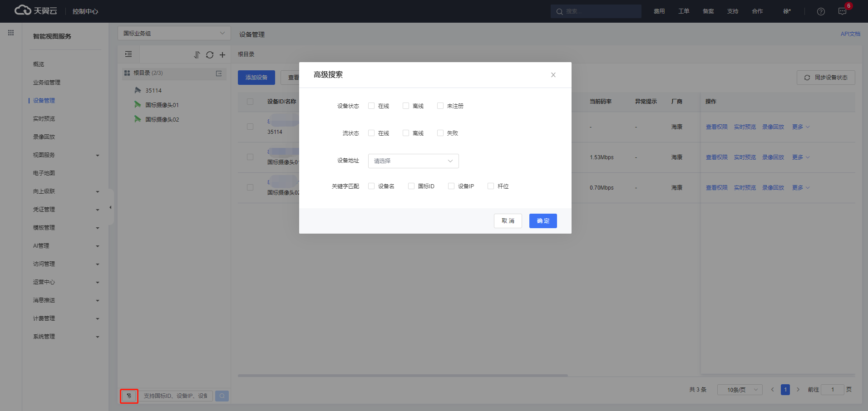868x411 pixels.
Task: Click the refresh directory tree icon
Action: pos(209,55)
